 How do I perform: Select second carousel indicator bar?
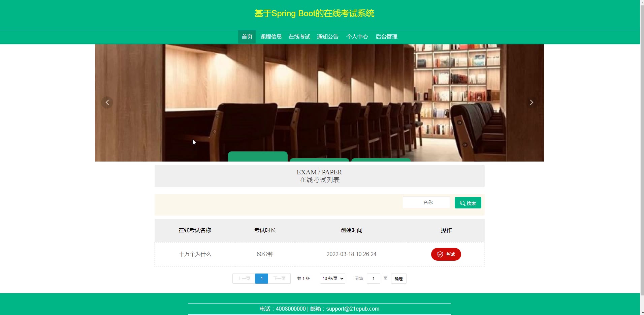coord(319,160)
